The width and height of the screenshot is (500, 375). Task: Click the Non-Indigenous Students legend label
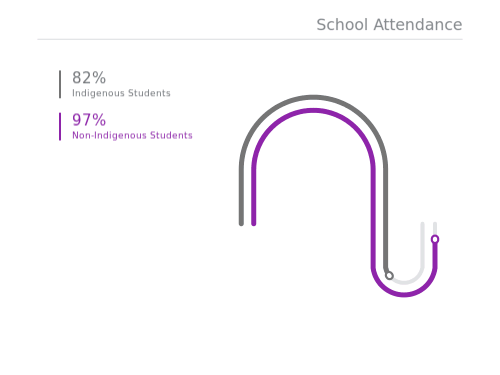coord(132,135)
